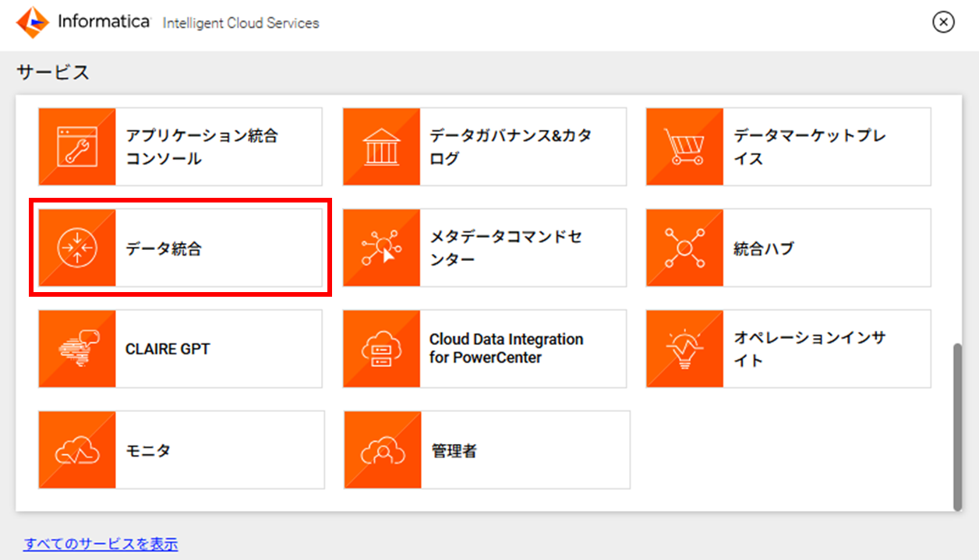Select the 統合ハブ service label
979x560 pixels.
[x=764, y=249]
